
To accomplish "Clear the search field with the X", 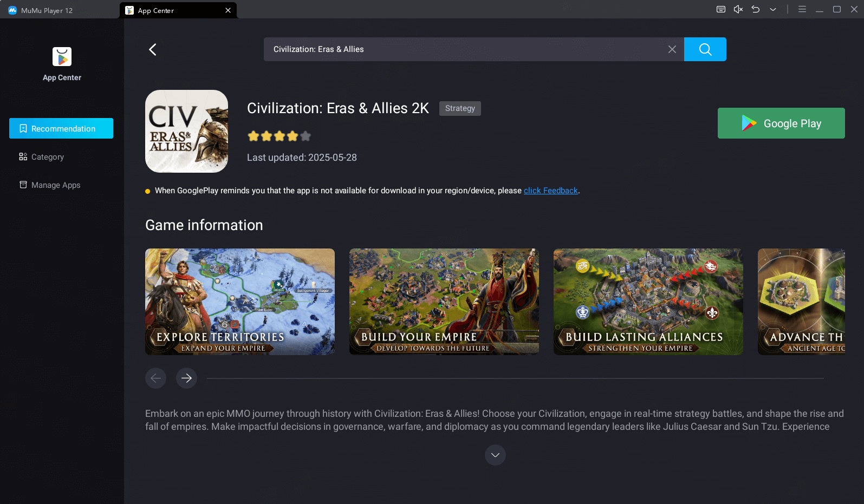I will click(672, 49).
